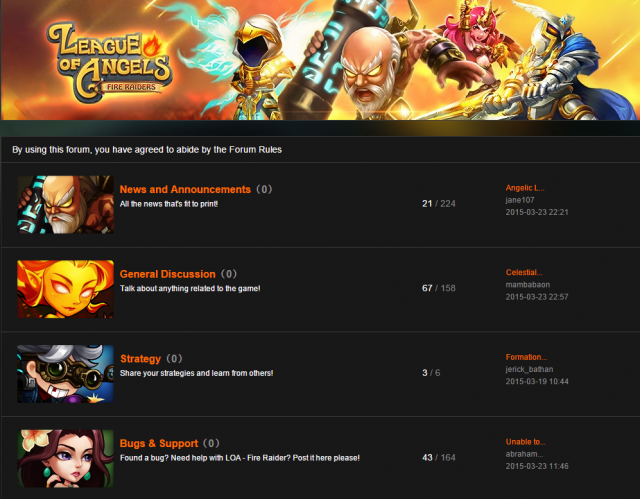Open General Discussion fire-girl avatar image
Image resolution: width=640 pixels, height=499 pixels.
(65, 289)
